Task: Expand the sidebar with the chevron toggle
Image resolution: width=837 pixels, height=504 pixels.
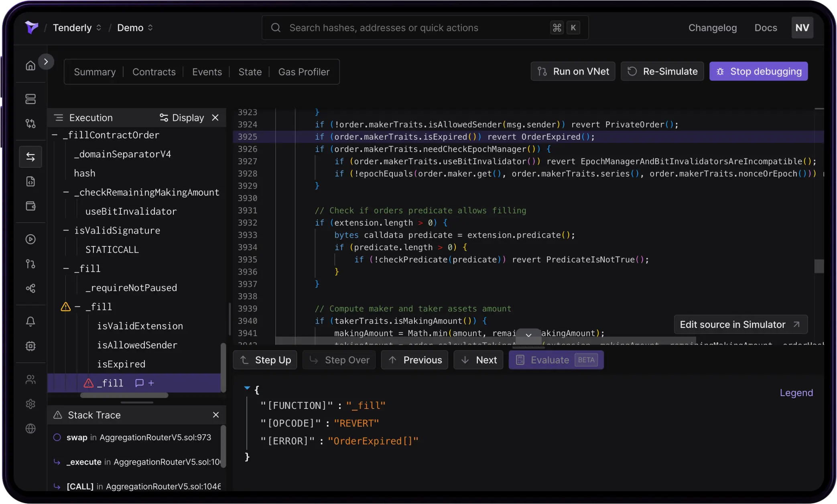Action: click(46, 61)
